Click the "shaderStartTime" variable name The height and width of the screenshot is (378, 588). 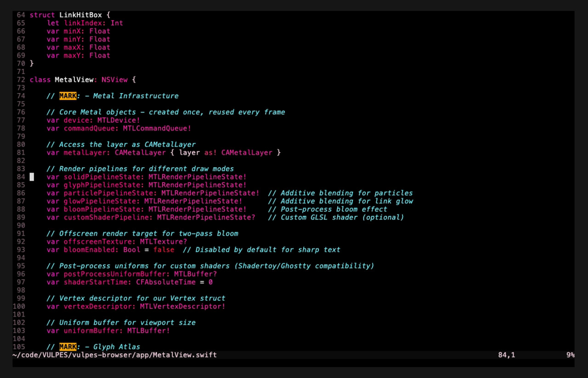(96, 282)
